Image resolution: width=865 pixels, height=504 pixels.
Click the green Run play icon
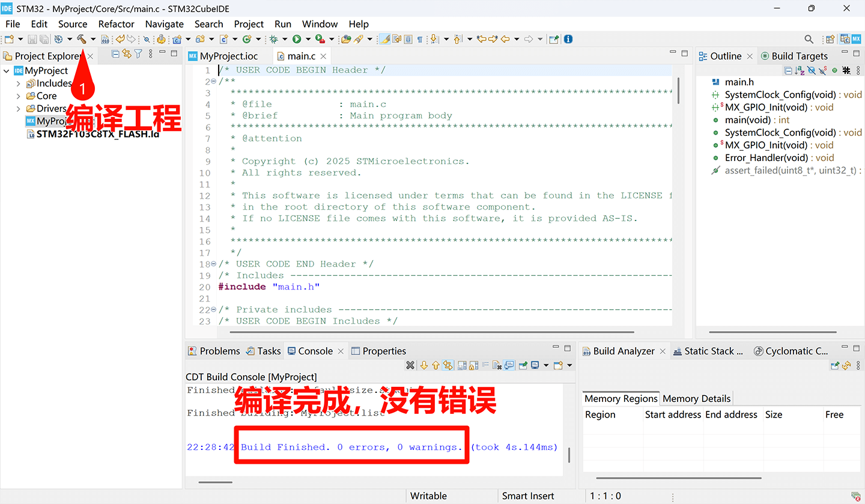297,39
